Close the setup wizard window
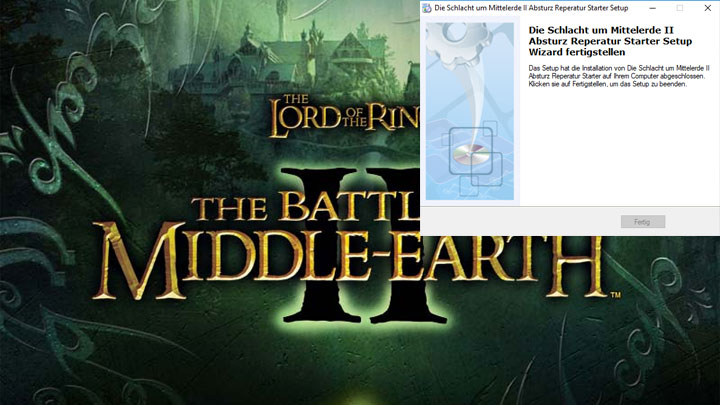720x405 pixels. [x=707, y=7]
